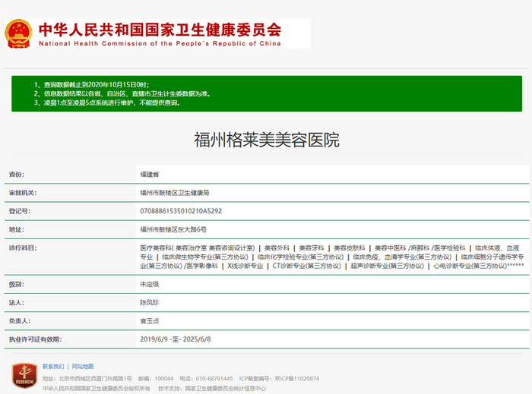Viewport: 532px width, 394px height.
Task: Click the 执业许可证有效期 row label
Action: coord(35,339)
